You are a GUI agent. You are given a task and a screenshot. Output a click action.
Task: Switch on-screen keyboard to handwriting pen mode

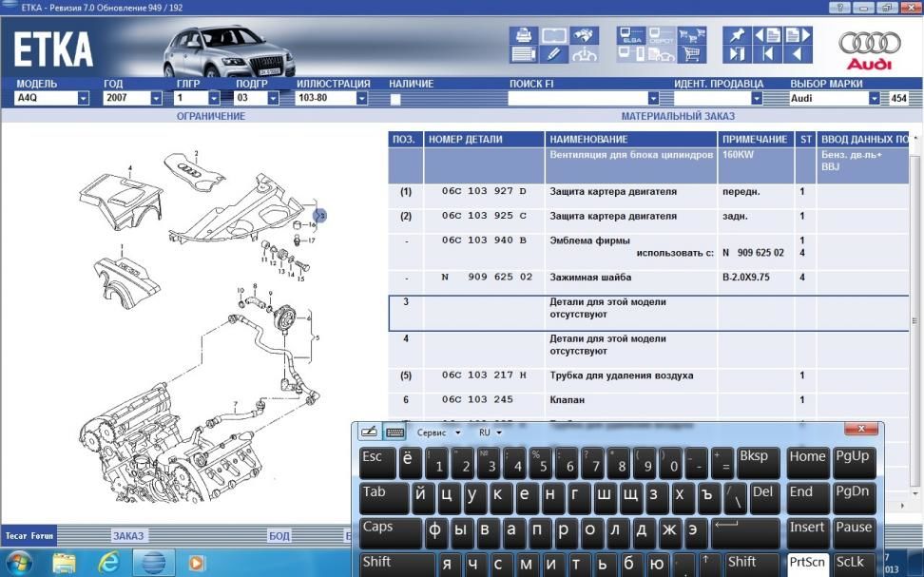[369, 432]
